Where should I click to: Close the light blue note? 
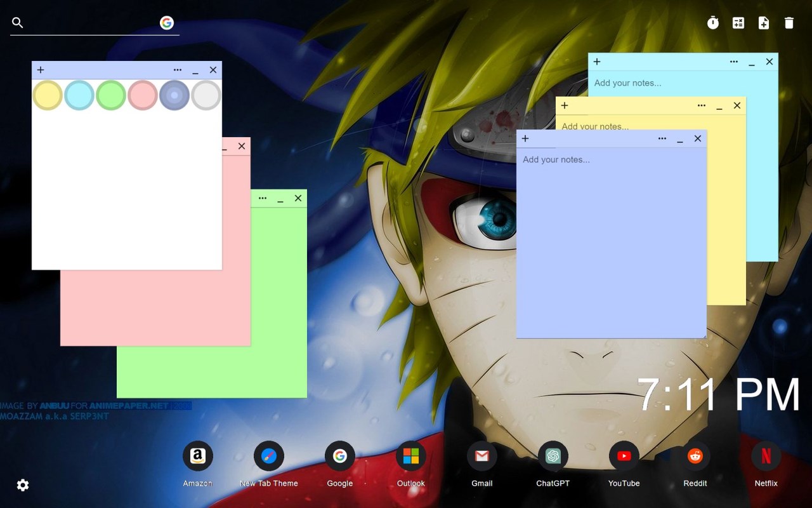769,62
